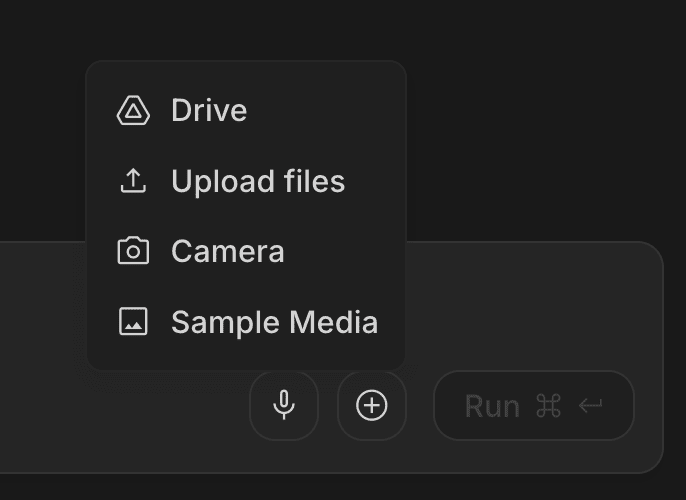Image resolution: width=686 pixels, height=500 pixels.
Task: Tap the microphone button
Action: [x=284, y=405]
